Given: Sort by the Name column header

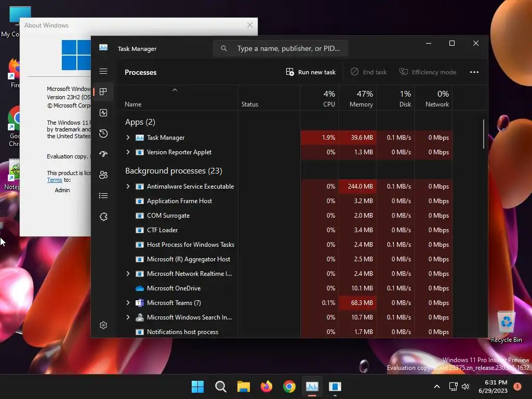Looking at the screenshot, I should coord(178,98).
